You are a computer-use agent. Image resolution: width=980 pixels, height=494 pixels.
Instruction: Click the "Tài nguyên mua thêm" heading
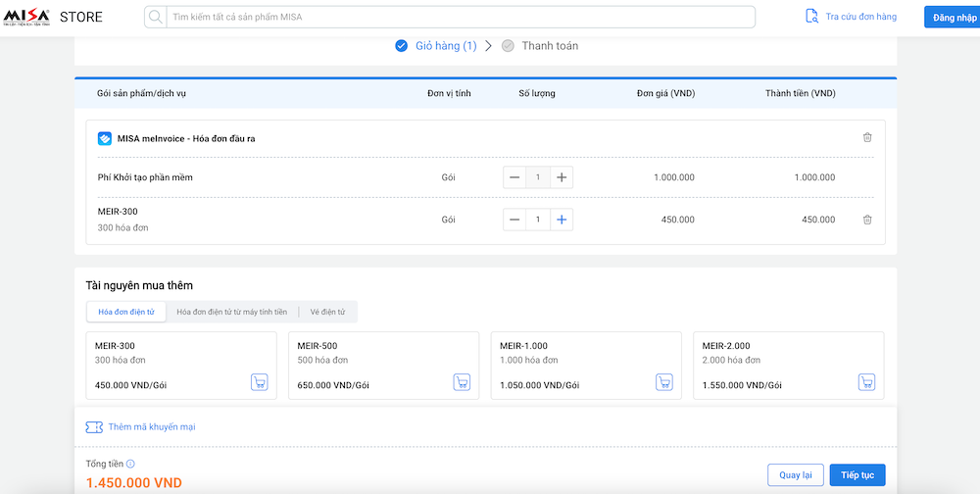pyautogui.click(x=139, y=286)
